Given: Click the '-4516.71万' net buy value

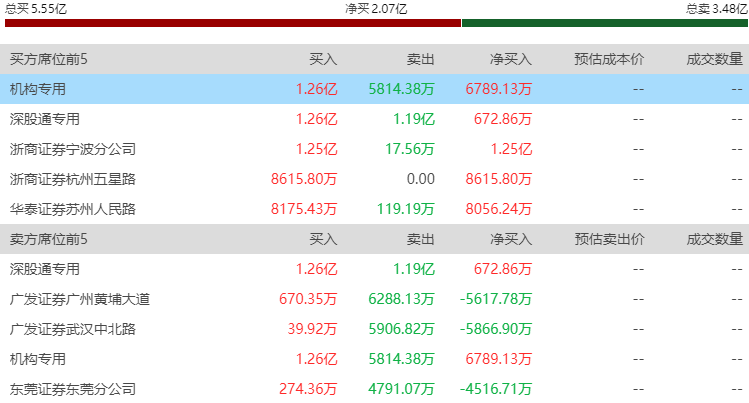Looking at the screenshot, I should click(496, 389).
